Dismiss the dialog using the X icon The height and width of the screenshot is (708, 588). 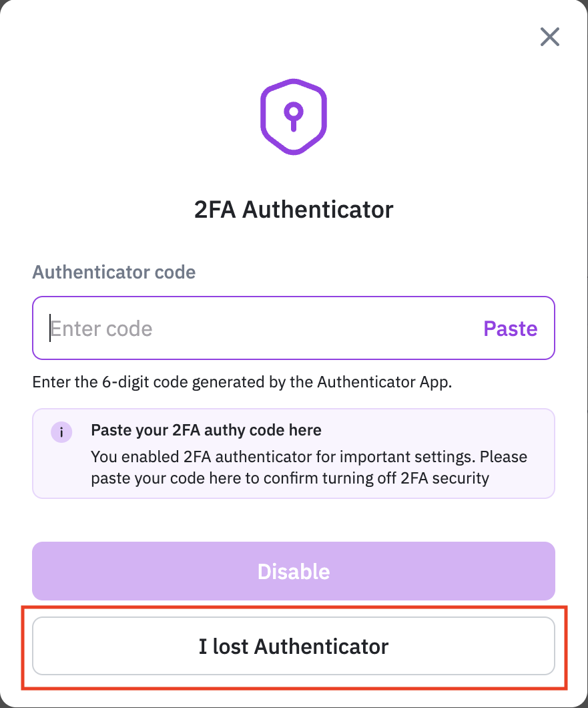point(549,37)
